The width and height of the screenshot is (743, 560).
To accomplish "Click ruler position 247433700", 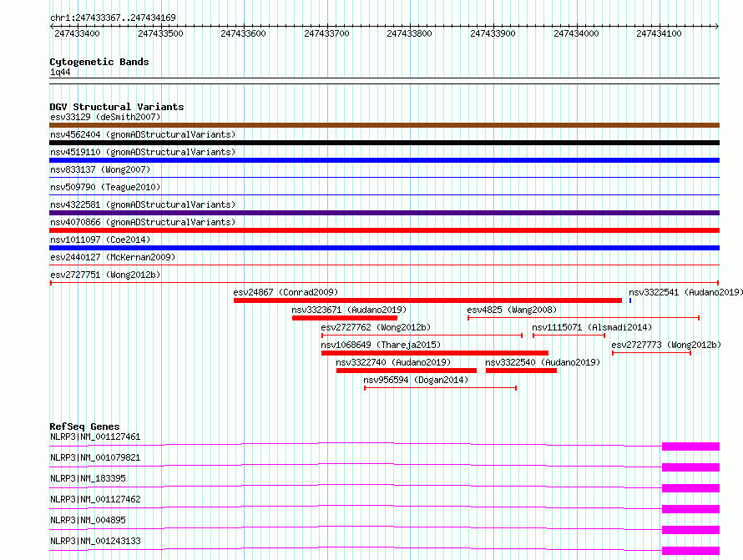I will pyautogui.click(x=327, y=33).
